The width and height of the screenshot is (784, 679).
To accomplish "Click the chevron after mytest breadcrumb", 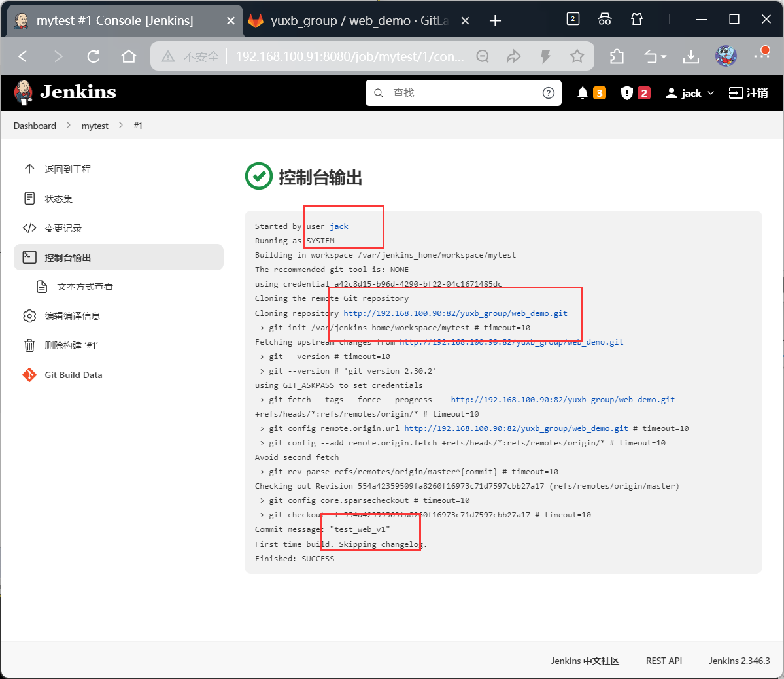I will [121, 125].
